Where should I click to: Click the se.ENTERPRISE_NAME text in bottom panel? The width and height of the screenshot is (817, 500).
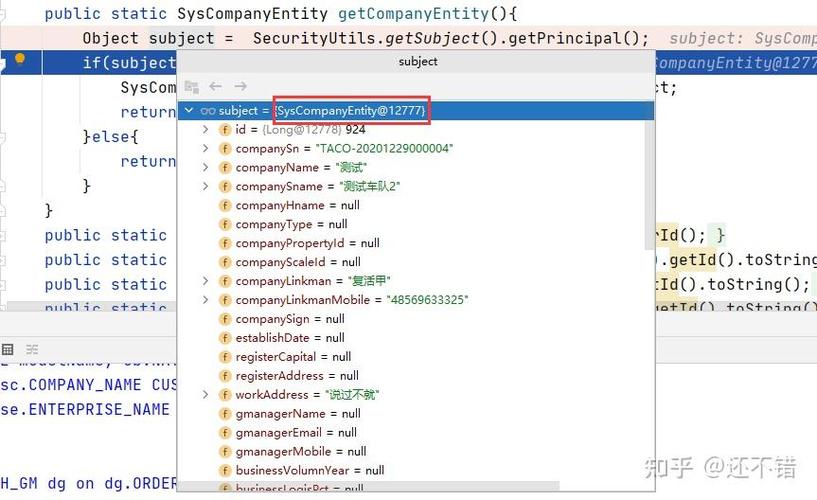click(x=85, y=409)
